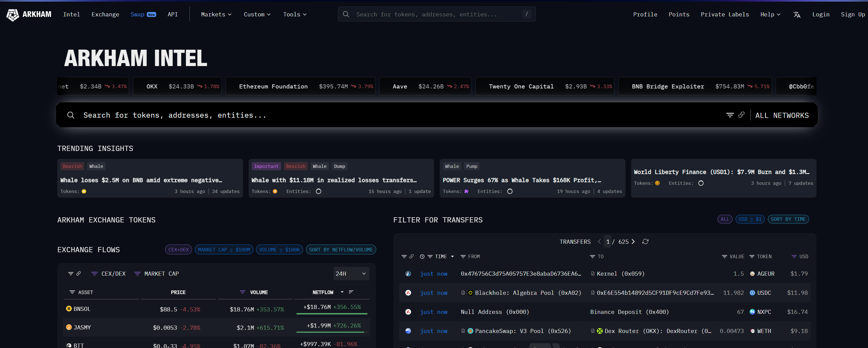Open the Swap tab
Image resolution: width=868 pixels, height=348 pixels.
(138, 14)
